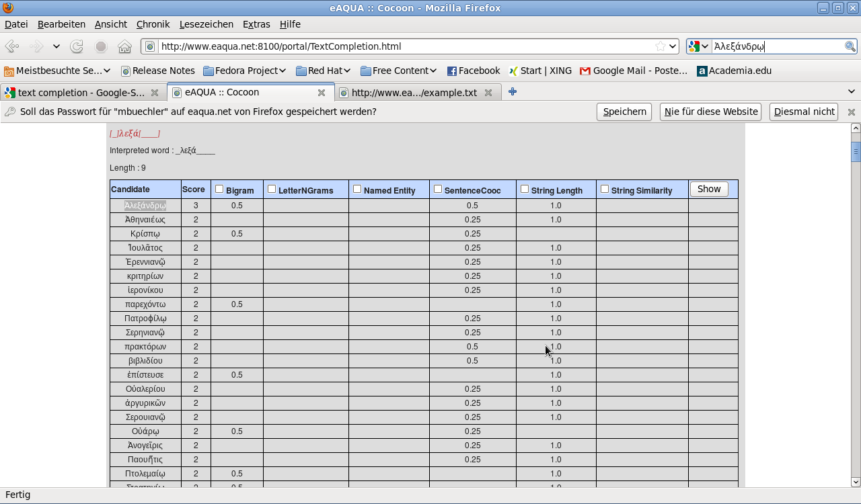
Task: Expand the Red Hat bookmark folder
Action: click(x=324, y=71)
